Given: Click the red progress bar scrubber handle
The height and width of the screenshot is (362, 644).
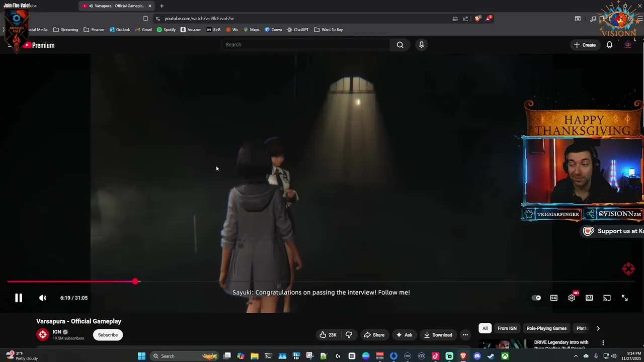Looking at the screenshot, I should 135,282.
